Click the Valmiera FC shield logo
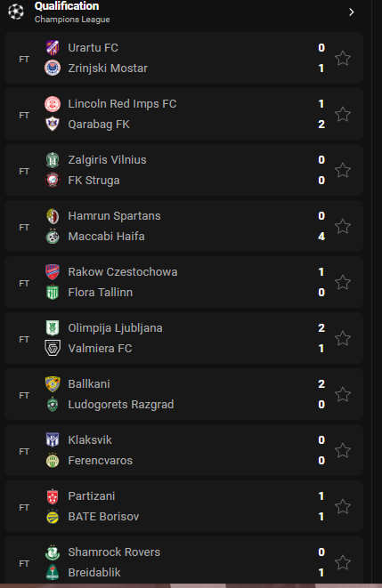This screenshot has height=588, width=382. pyautogui.click(x=53, y=349)
